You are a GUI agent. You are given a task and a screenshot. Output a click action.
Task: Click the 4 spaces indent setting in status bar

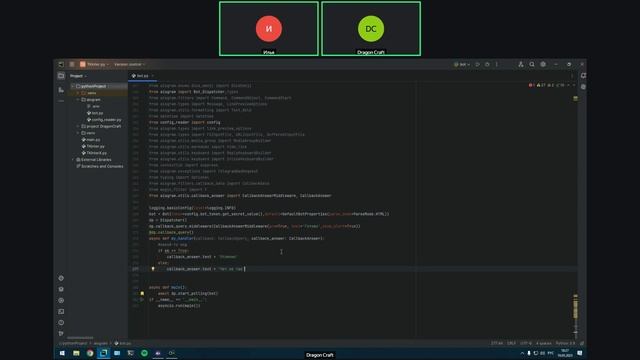click(544, 344)
